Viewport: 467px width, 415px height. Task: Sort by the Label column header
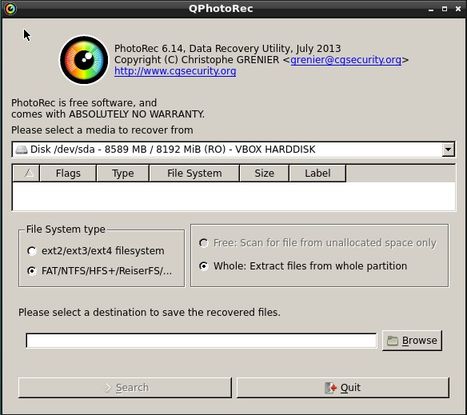[317, 173]
